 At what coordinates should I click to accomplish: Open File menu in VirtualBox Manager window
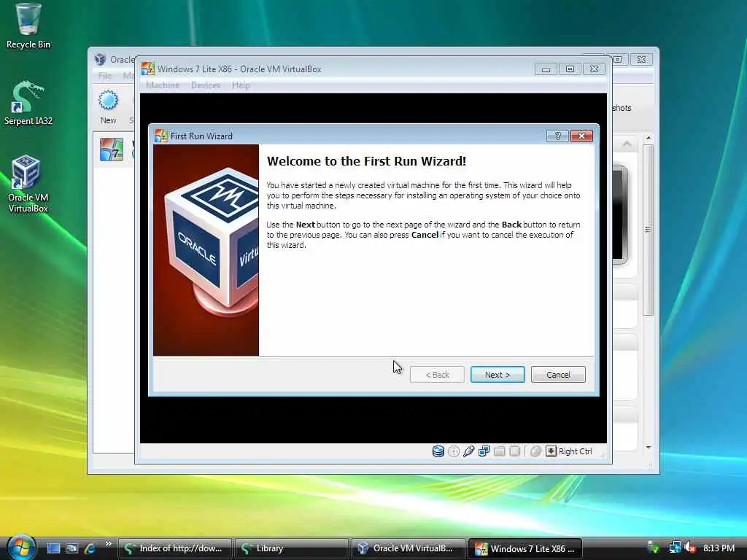pos(104,76)
